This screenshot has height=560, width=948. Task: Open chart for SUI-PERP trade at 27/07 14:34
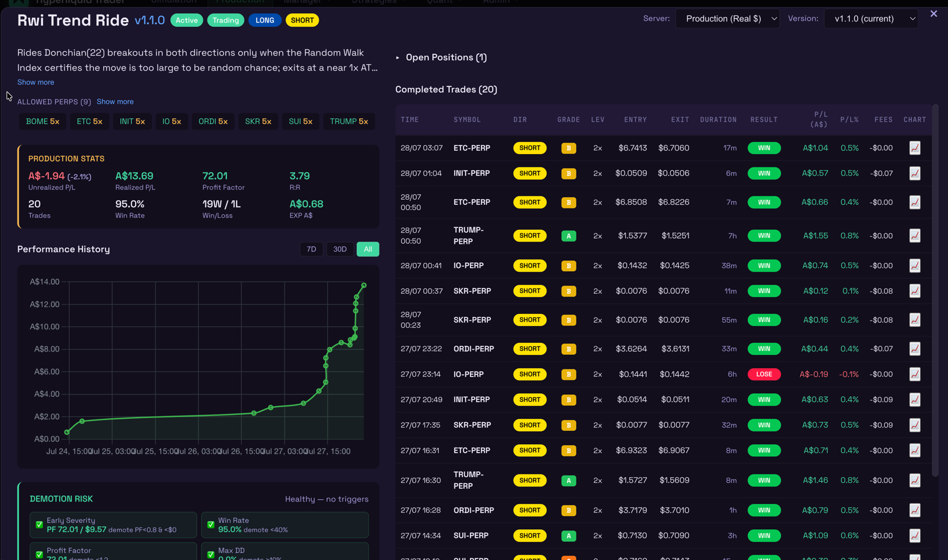915,536
